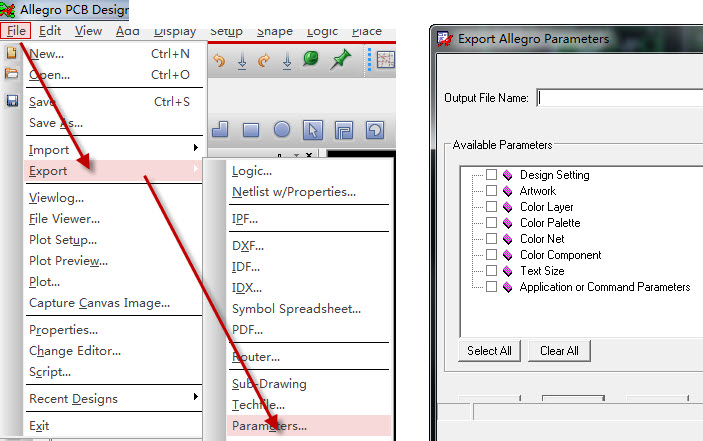Check the Color Layer checkbox
This screenshot has width=703, height=441.
pos(491,207)
